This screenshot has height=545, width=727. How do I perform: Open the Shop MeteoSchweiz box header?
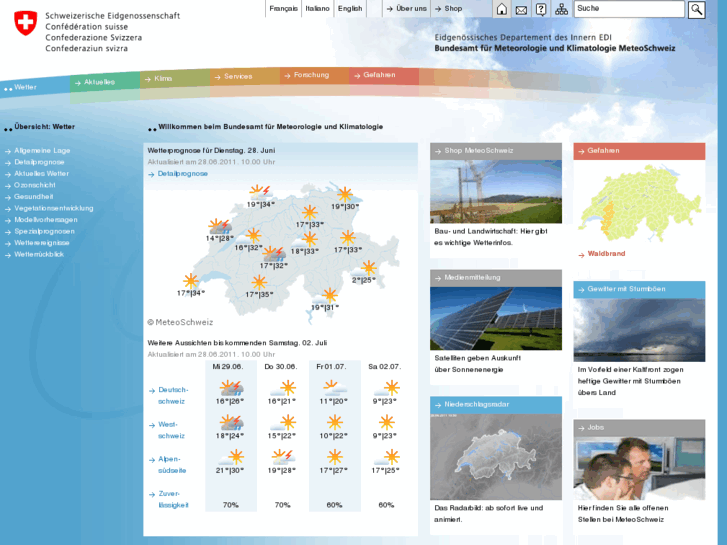coord(496,151)
